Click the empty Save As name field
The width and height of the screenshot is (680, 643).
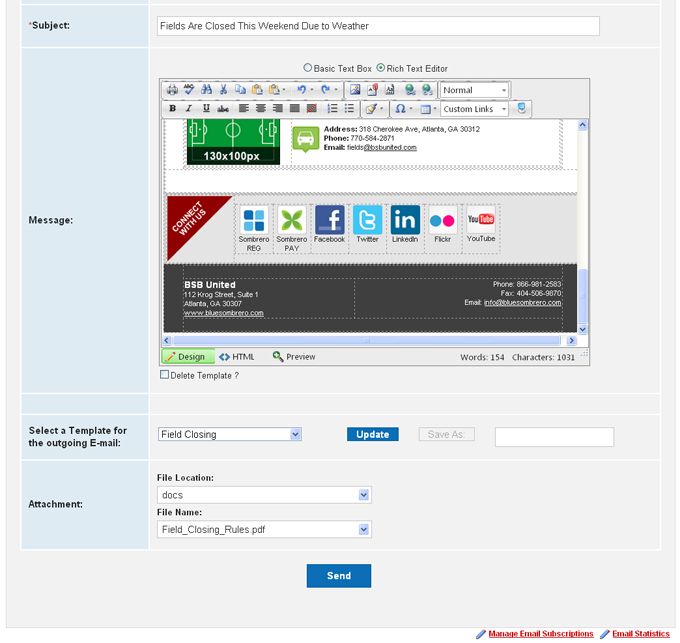(x=554, y=437)
